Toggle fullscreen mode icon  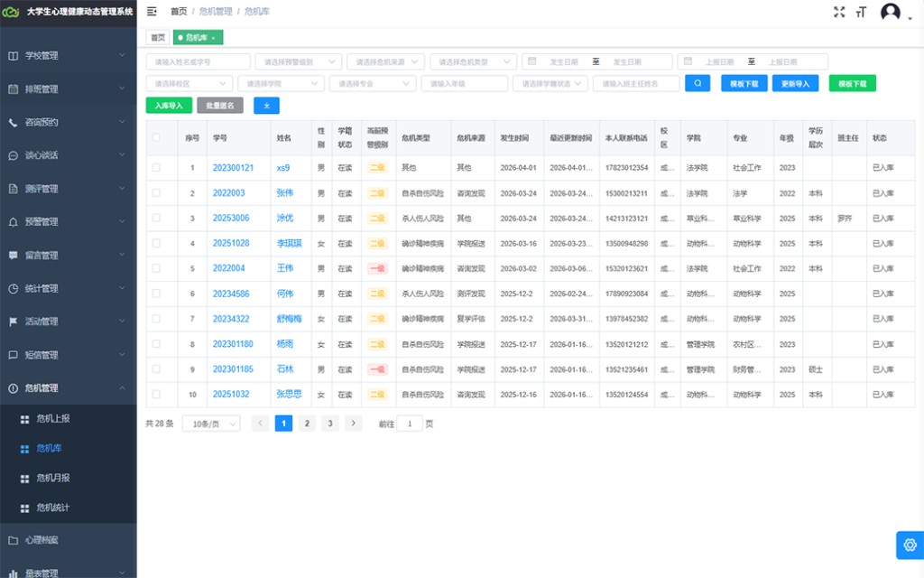click(x=839, y=12)
